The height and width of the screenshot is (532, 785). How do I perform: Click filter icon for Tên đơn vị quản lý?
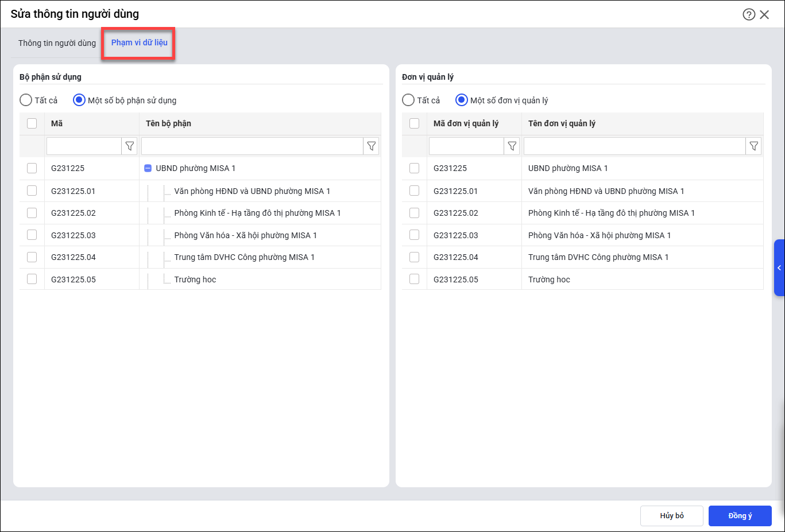tap(754, 146)
